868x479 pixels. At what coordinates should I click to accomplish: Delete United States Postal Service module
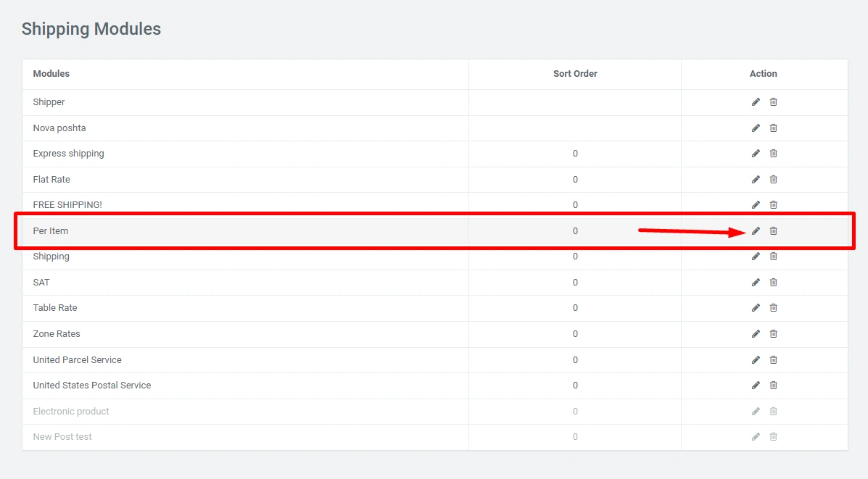(x=773, y=386)
